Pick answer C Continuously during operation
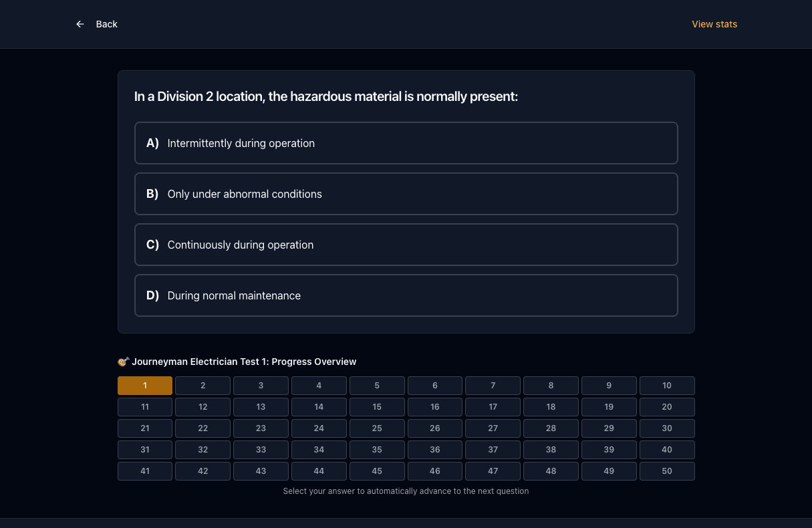Image resolution: width=812 pixels, height=528 pixels. pos(406,245)
